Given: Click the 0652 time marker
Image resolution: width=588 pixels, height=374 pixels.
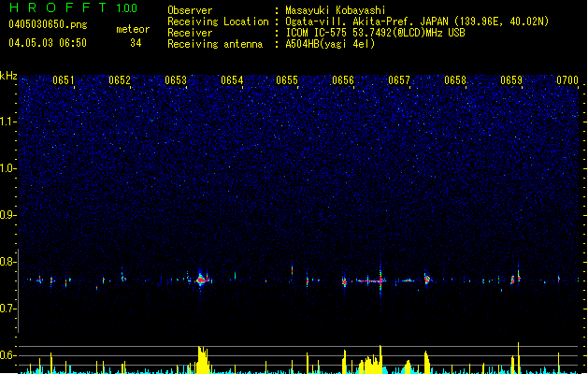Looking at the screenshot, I should pyautogui.click(x=120, y=80).
